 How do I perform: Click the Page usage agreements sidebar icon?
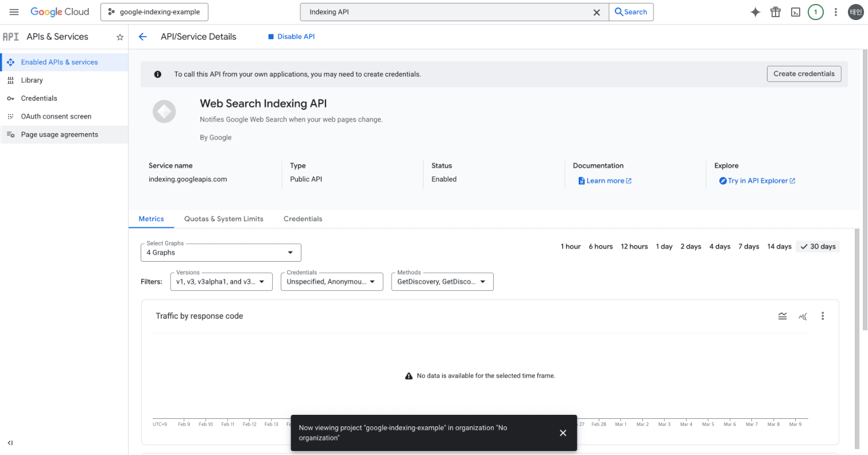click(x=10, y=135)
